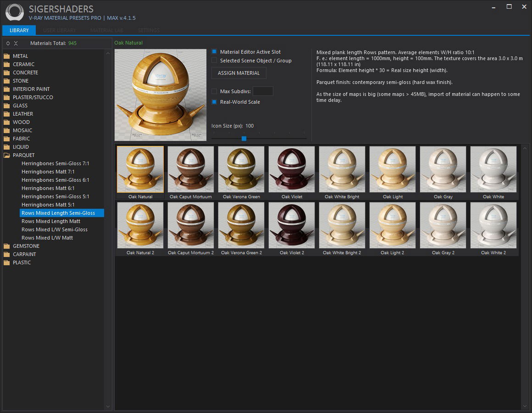Screen dimensions: 532x413
Task: Click the collapse-all X icon above the category tree
Action: 16,43
